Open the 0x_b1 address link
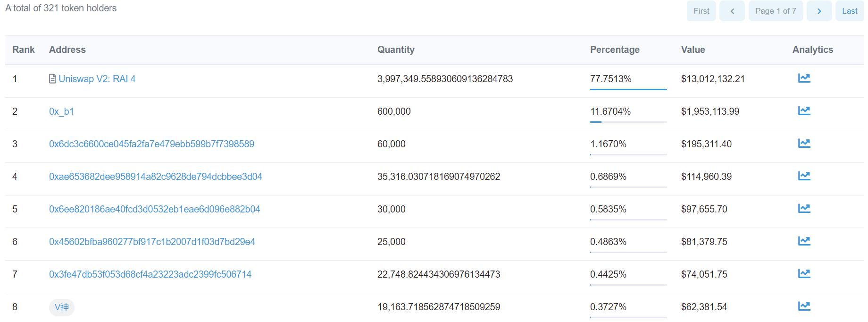The width and height of the screenshot is (868, 322). (x=61, y=111)
